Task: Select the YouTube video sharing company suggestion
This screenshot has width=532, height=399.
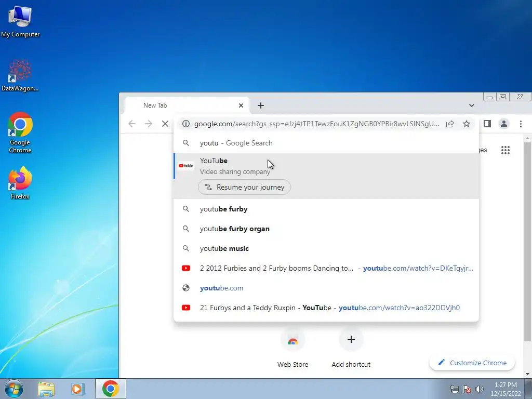Action: pyautogui.click(x=326, y=166)
